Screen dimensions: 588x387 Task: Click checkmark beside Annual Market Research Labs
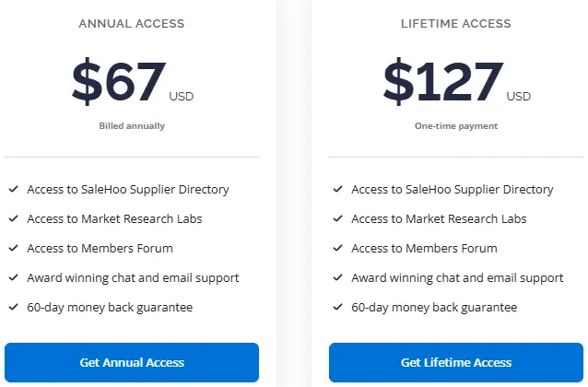point(14,219)
